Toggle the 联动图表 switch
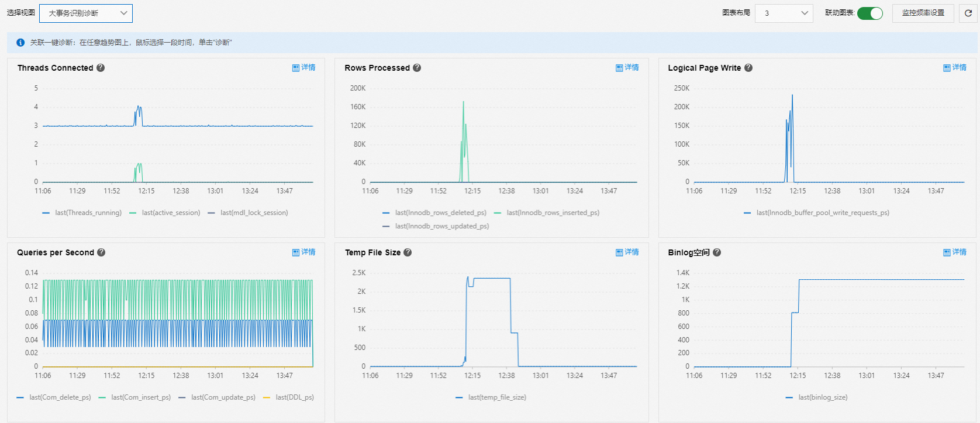980x423 pixels. click(x=870, y=13)
